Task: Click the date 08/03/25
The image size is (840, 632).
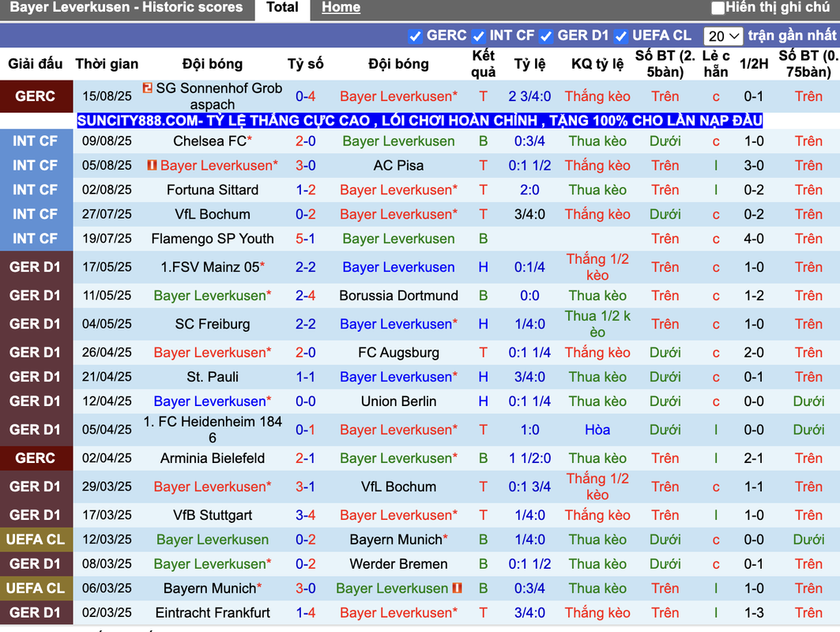Action: coord(107,564)
